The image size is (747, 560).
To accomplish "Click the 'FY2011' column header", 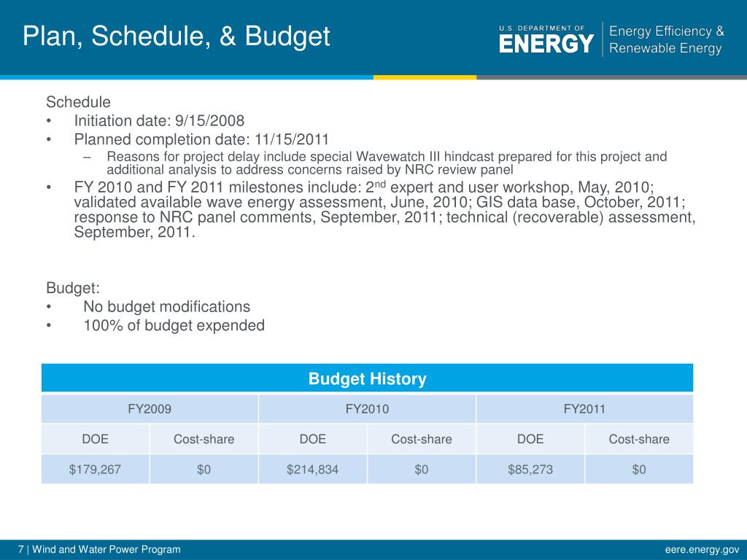I will (x=584, y=409).
